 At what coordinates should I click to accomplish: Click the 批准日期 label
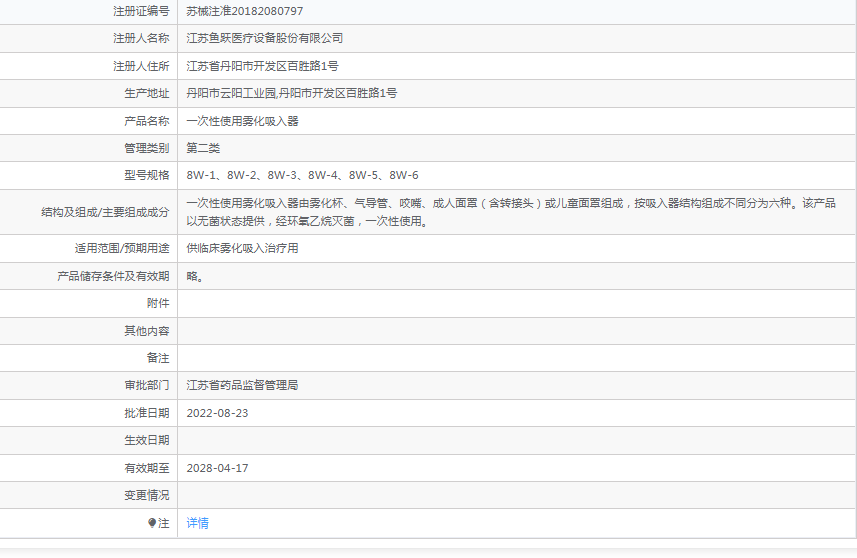[x=146, y=413]
